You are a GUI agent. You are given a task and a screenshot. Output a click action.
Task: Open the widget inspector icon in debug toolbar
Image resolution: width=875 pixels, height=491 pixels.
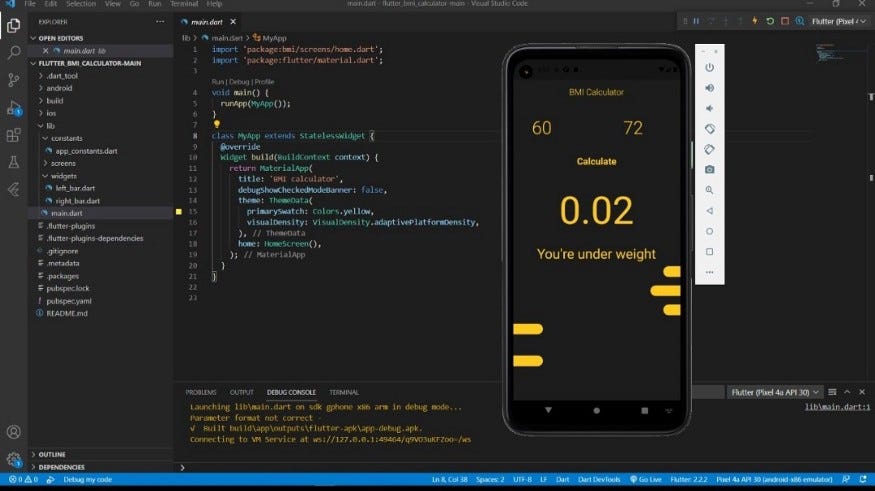(x=800, y=21)
